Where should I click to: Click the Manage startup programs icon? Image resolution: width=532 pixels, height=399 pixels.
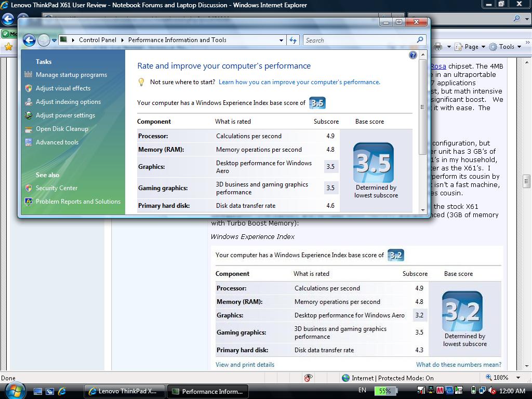[x=29, y=75]
